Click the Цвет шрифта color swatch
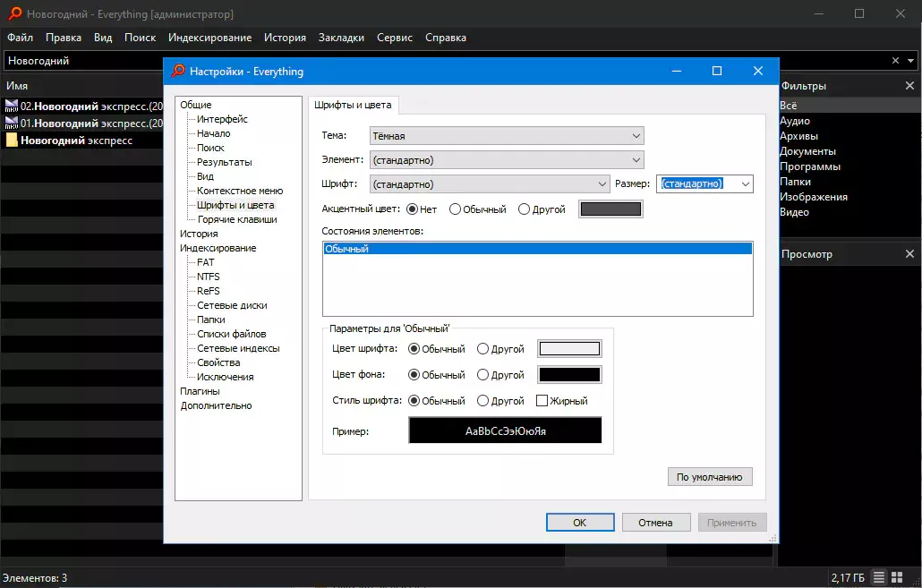Image resolution: width=922 pixels, height=588 pixels. (x=570, y=349)
